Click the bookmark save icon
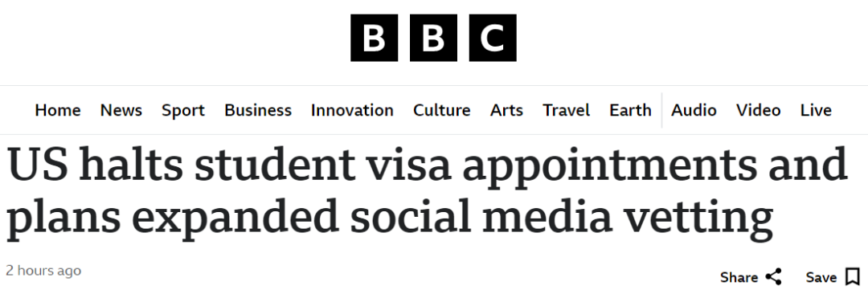 click(x=853, y=276)
